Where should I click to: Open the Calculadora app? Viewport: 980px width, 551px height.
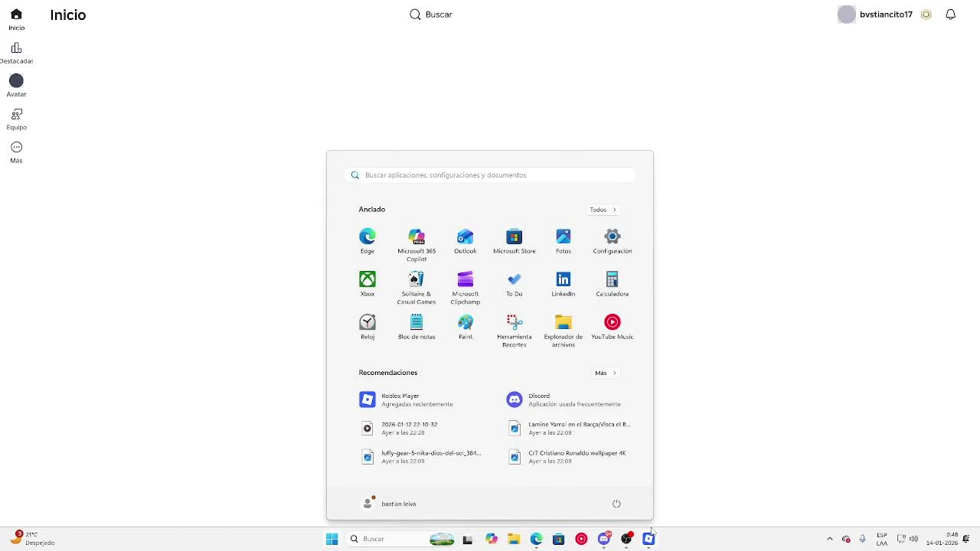612,284
